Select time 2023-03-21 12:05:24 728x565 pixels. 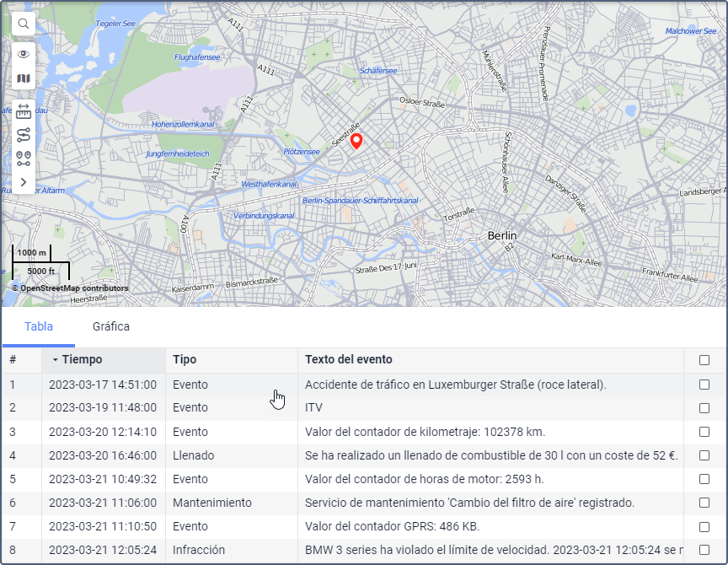pyautogui.click(x=103, y=550)
